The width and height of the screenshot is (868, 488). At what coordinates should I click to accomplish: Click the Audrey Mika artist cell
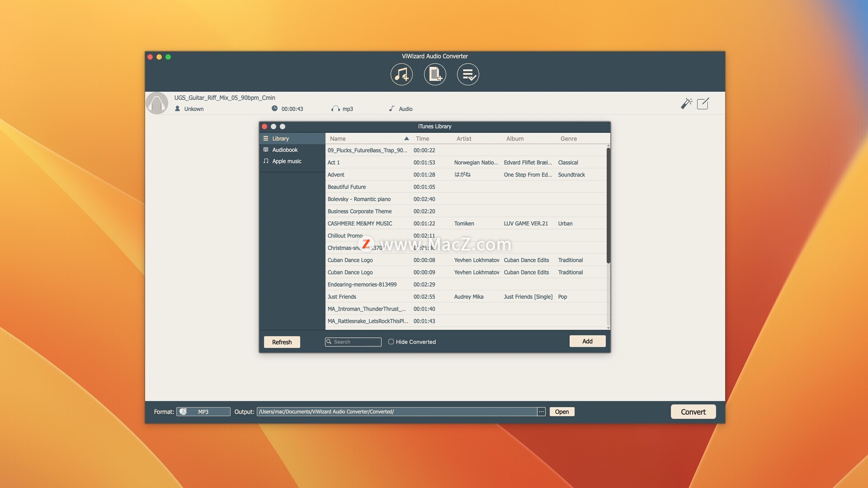(469, 296)
